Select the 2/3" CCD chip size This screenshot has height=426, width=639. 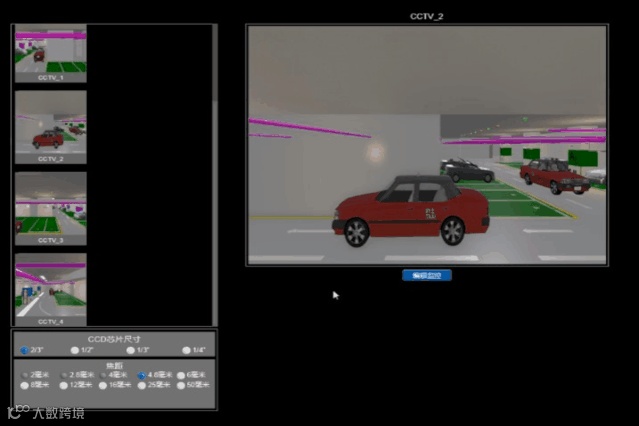(24, 350)
